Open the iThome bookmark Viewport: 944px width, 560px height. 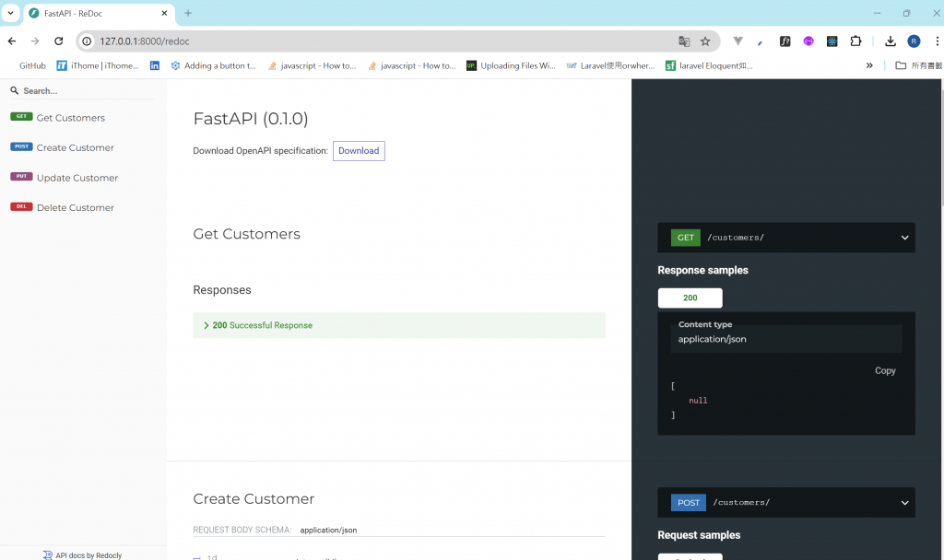[98, 65]
